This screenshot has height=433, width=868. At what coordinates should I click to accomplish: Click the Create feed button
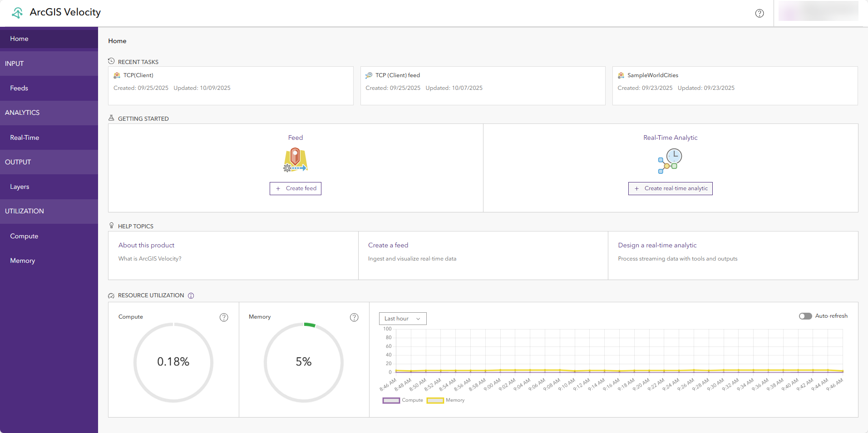coord(296,188)
